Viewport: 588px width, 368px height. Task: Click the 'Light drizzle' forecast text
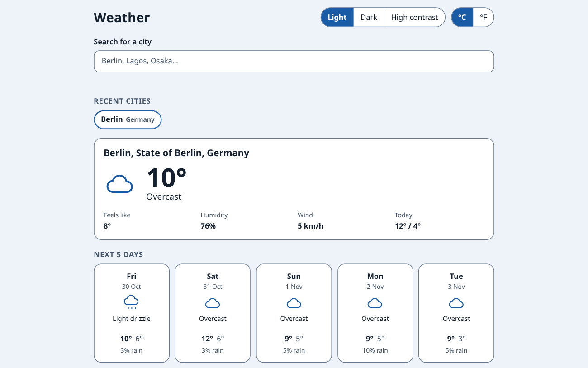click(132, 319)
